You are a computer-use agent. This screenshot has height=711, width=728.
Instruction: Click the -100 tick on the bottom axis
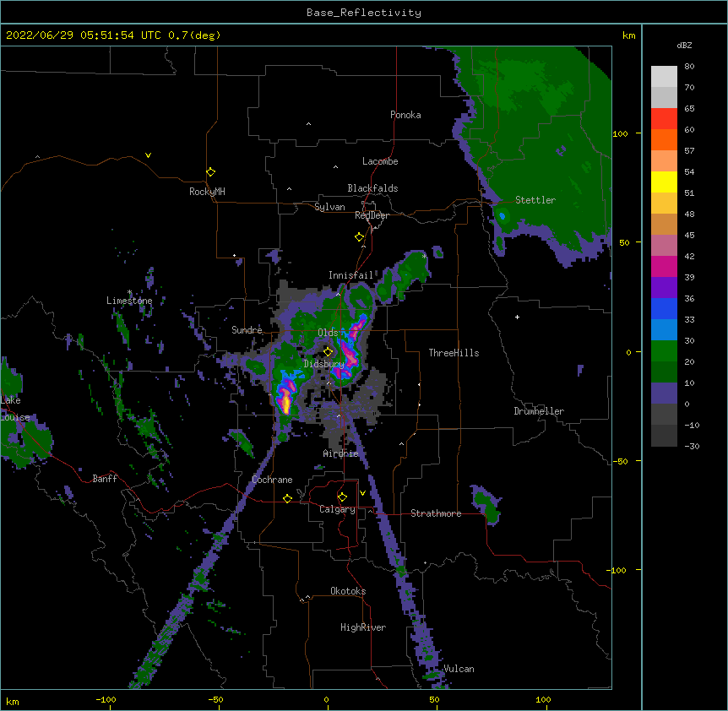[106, 699]
